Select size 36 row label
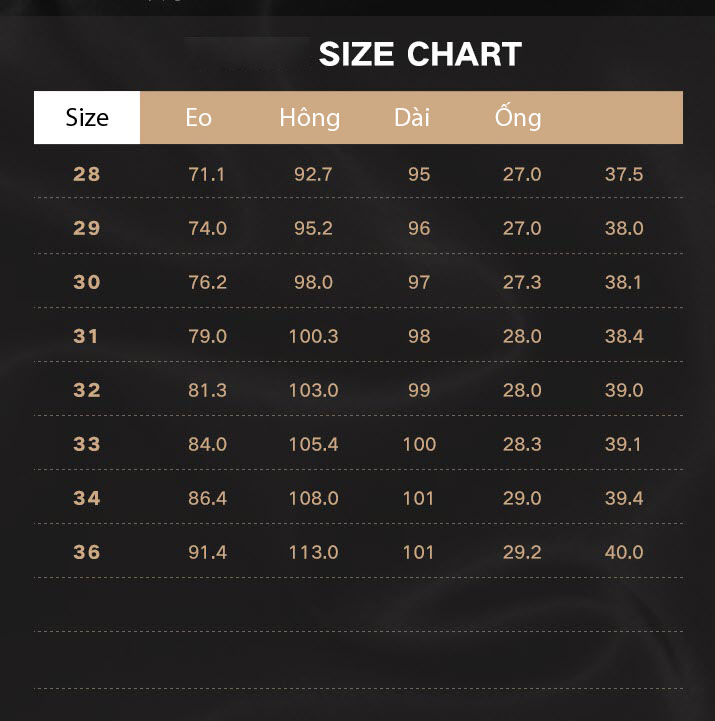The width and height of the screenshot is (715, 721). (86, 552)
